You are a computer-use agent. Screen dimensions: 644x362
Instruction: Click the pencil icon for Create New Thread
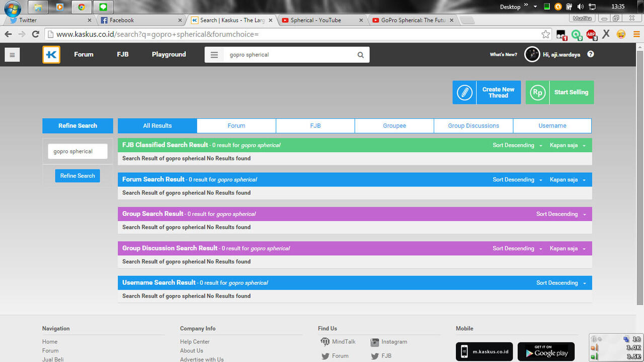[x=464, y=93]
